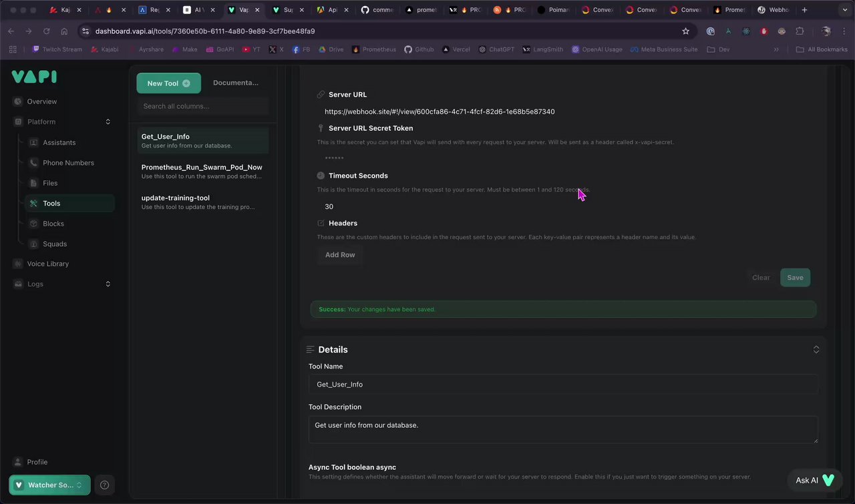Expand the Logs section
The height and width of the screenshot is (504, 855).
click(108, 284)
